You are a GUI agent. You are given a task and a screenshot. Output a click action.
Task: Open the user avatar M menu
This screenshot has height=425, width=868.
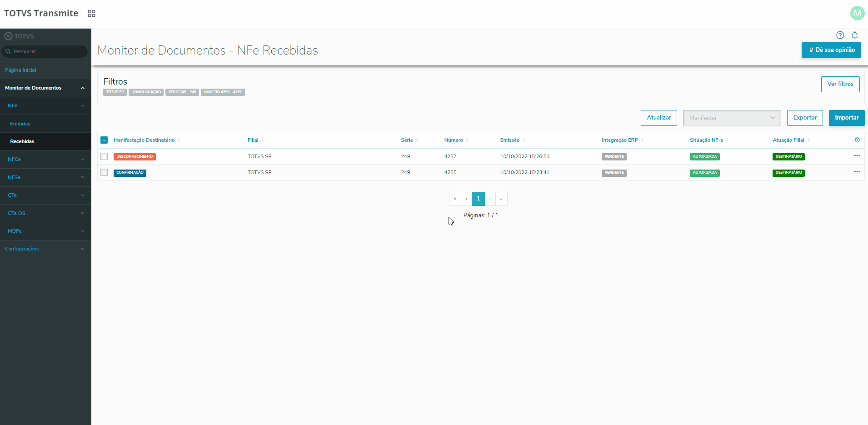(857, 13)
